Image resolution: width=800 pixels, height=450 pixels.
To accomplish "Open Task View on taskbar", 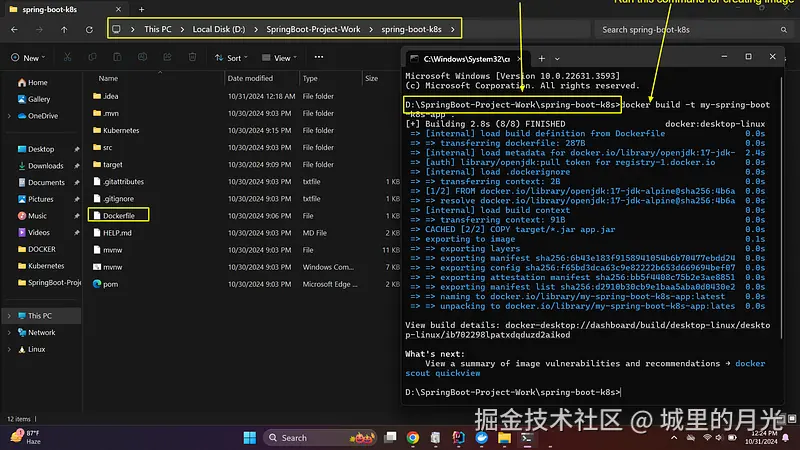I will (390, 437).
